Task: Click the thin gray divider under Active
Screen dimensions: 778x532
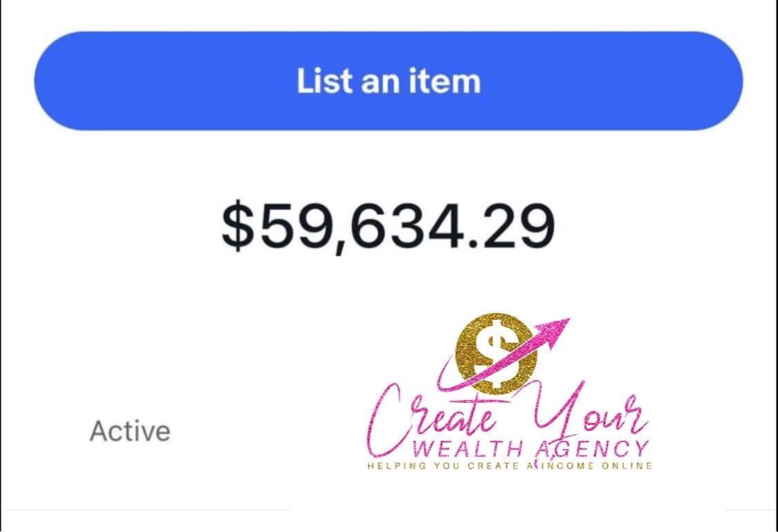Action: [389, 509]
